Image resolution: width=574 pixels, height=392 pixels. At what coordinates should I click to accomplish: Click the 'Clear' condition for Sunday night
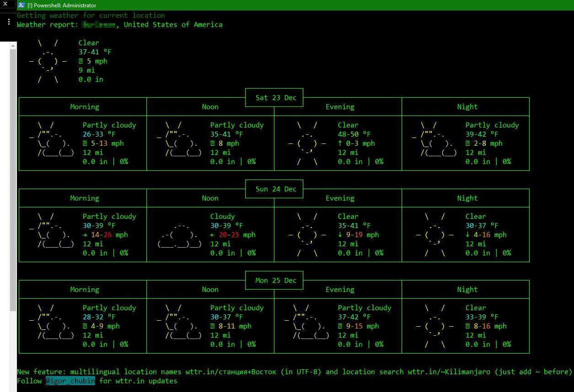click(x=476, y=217)
